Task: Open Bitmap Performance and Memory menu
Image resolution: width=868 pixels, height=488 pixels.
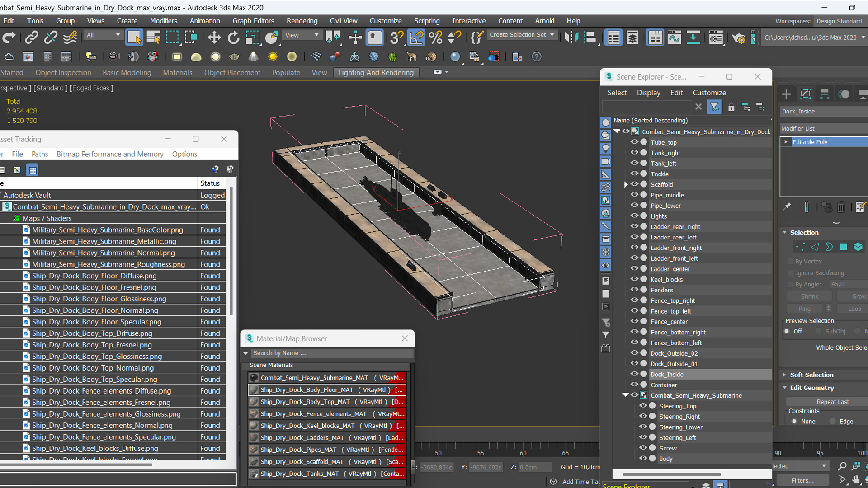Action: click(110, 154)
